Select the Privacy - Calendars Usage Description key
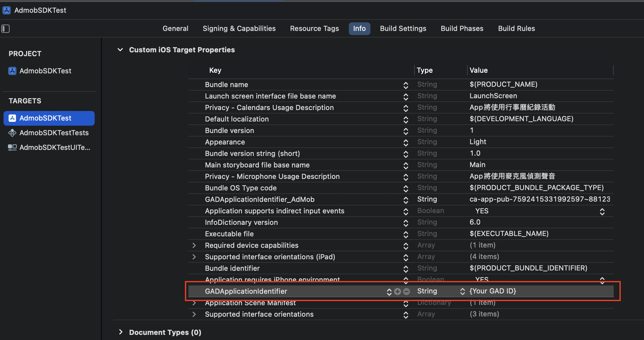 pyautogui.click(x=269, y=107)
